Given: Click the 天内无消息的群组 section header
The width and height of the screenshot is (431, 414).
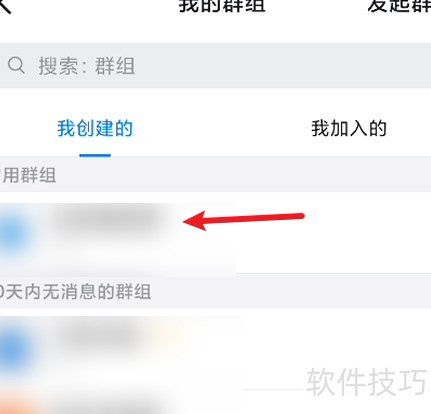Looking at the screenshot, I should point(75,291).
